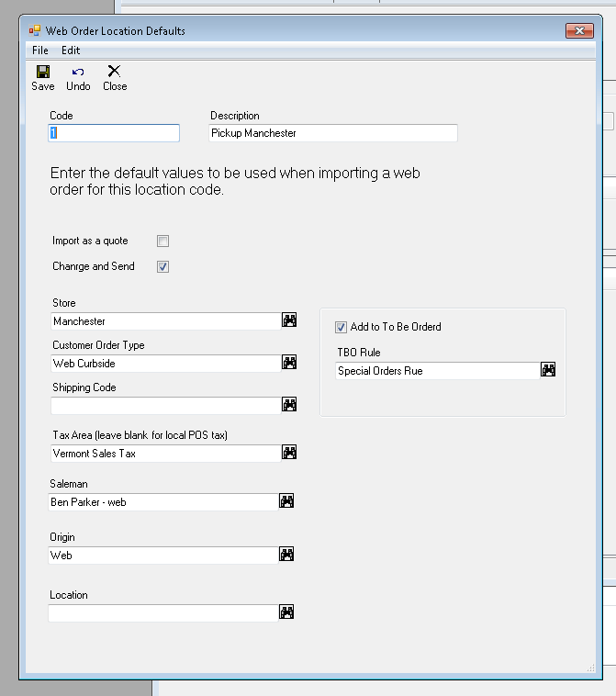This screenshot has width=616, height=696.
Task: Toggle Chanrge and Send checkbox
Action: [162, 267]
